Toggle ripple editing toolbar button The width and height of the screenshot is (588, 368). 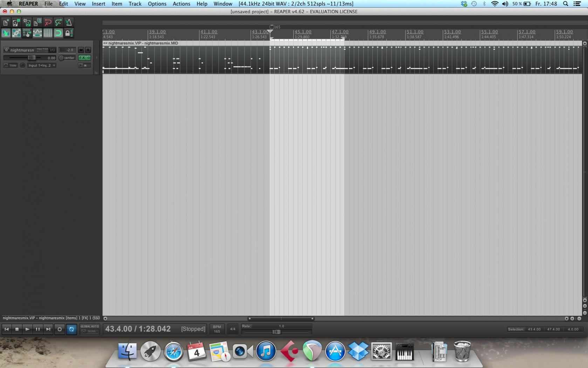click(x=27, y=33)
